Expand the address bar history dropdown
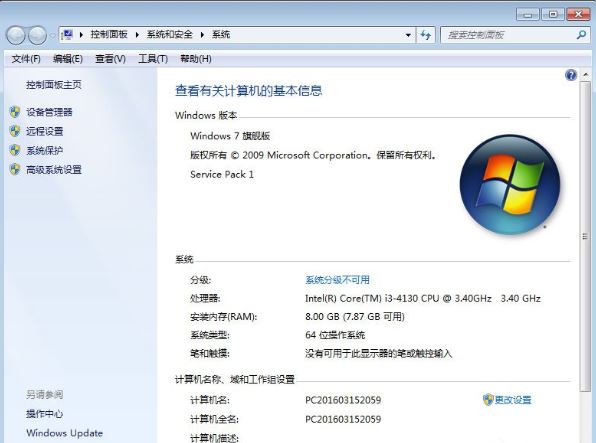Viewport: 596px width, 443px height. [408, 35]
